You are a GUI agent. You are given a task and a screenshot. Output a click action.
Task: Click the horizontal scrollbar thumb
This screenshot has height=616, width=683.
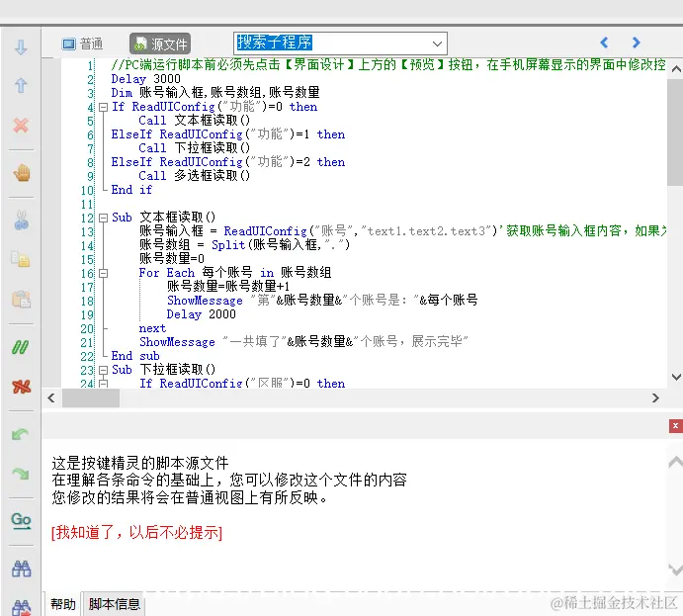[91, 398]
